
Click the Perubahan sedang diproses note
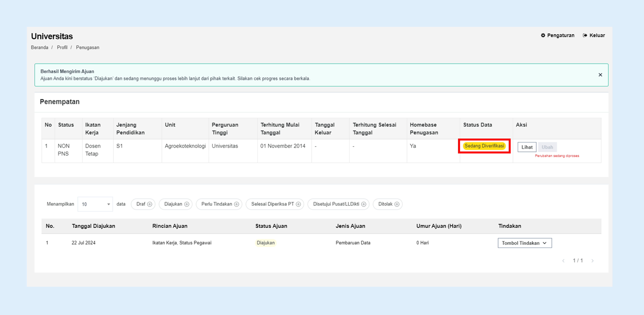click(557, 156)
